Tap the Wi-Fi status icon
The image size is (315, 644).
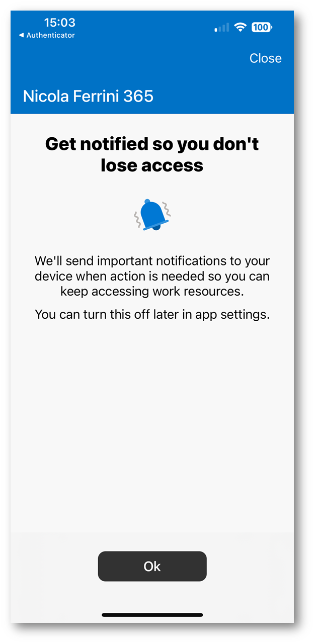pos(240,27)
